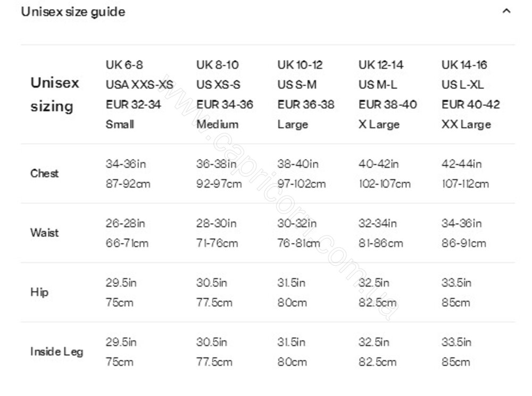This screenshot has width=532, height=396.
Task: Select the Hip row label
Action: (x=39, y=292)
